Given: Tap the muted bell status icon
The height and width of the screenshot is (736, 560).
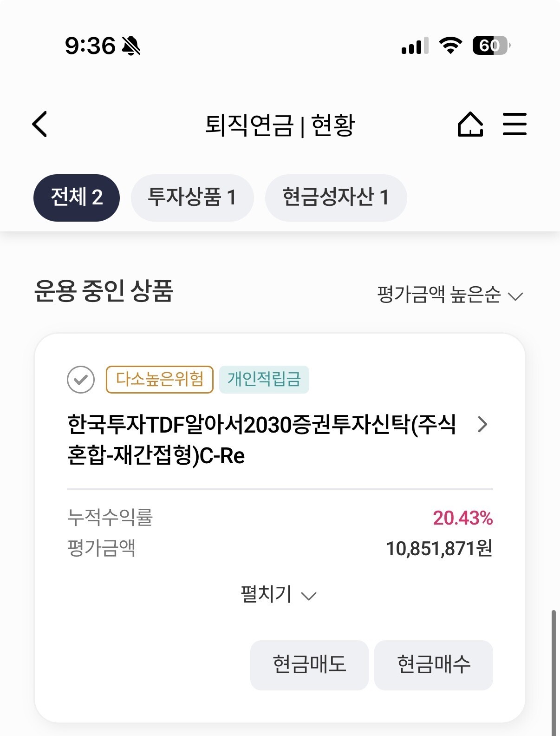Looking at the screenshot, I should 131,46.
